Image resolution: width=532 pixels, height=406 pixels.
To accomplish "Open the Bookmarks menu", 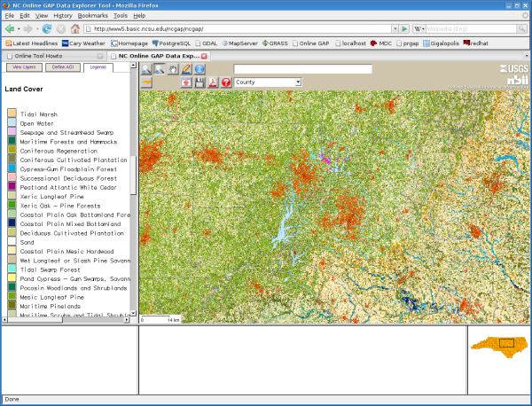I will pos(92,16).
